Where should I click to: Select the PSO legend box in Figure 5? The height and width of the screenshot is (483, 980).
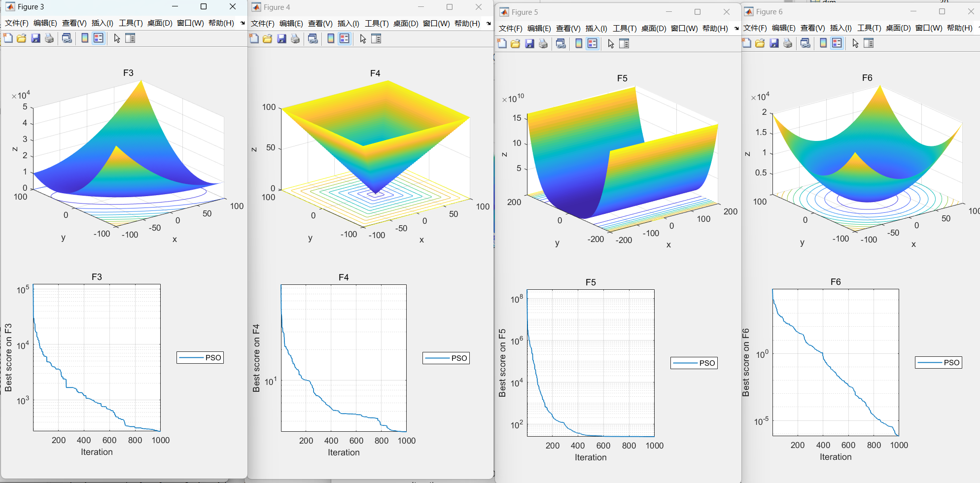click(x=694, y=363)
